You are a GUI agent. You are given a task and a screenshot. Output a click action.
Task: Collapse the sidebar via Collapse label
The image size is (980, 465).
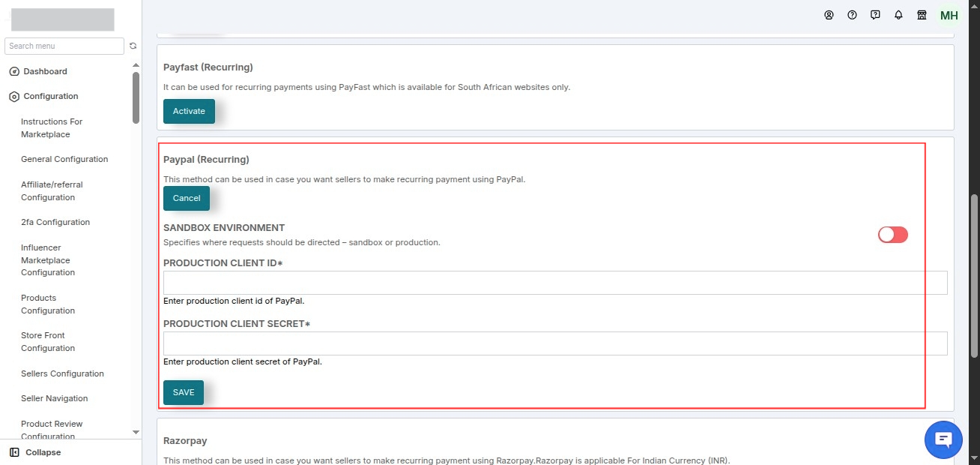click(43, 452)
